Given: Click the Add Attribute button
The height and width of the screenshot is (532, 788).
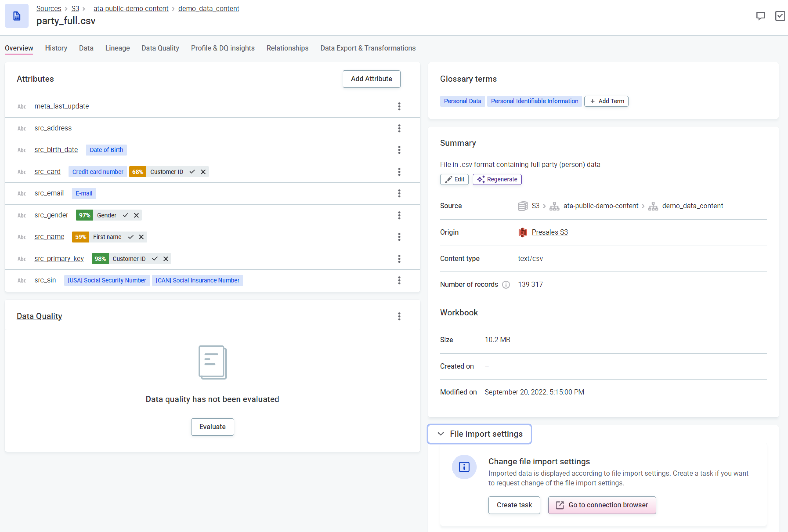Looking at the screenshot, I should click(x=371, y=79).
